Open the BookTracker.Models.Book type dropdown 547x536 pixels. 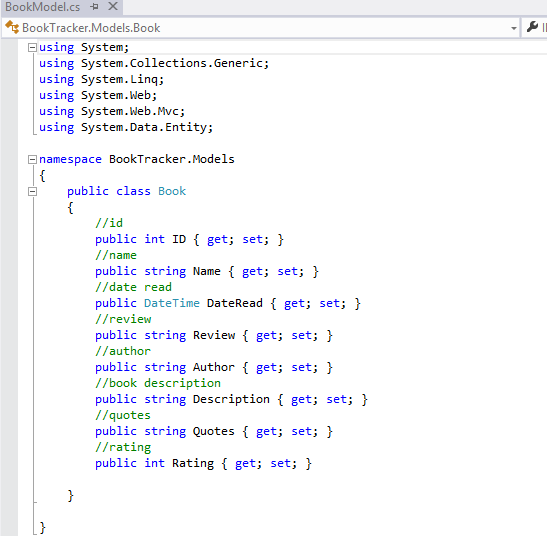click(514, 28)
